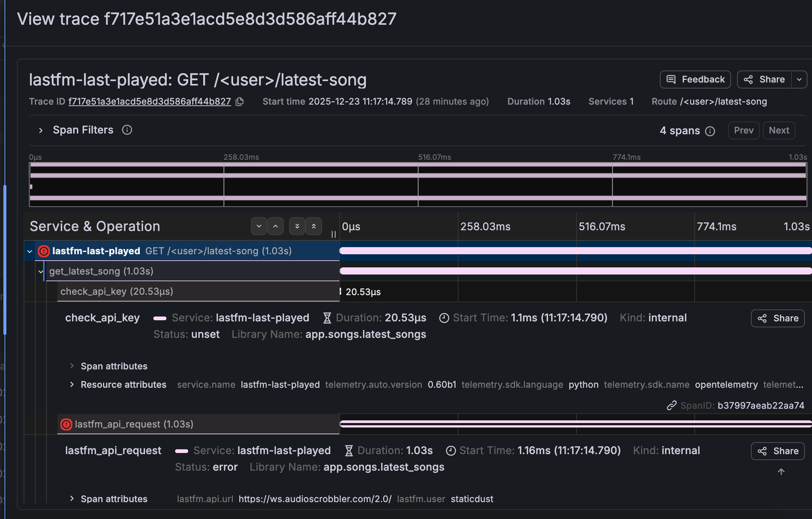Click the Span Filters info icon
Screen dimensions: 812x519
click(x=127, y=130)
